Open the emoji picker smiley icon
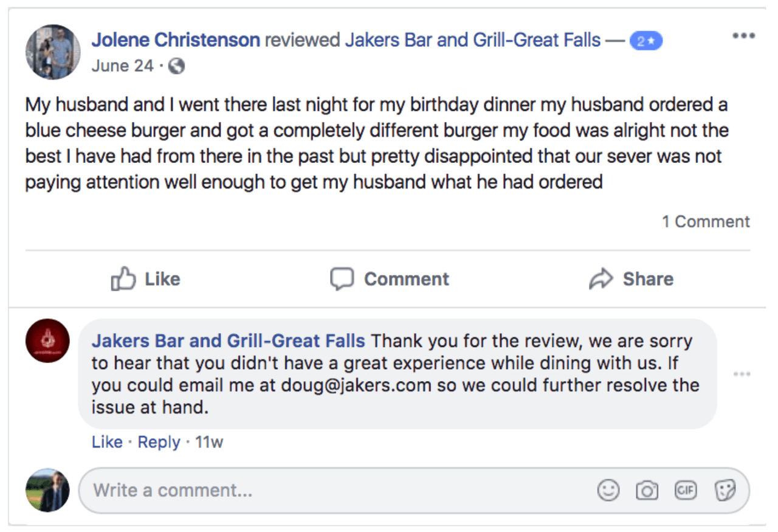Screen dimensions: 778x532 coord(608,490)
